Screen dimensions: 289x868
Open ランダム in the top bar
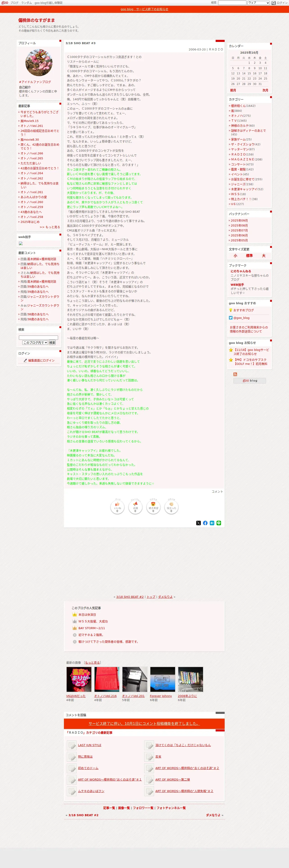27,3
